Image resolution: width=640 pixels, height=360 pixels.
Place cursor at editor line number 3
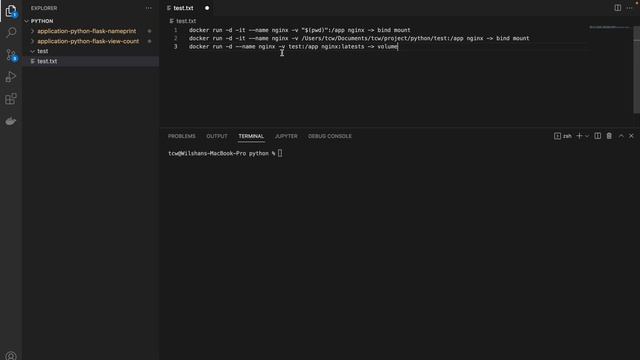pyautogui.click(x=176, y=47)
